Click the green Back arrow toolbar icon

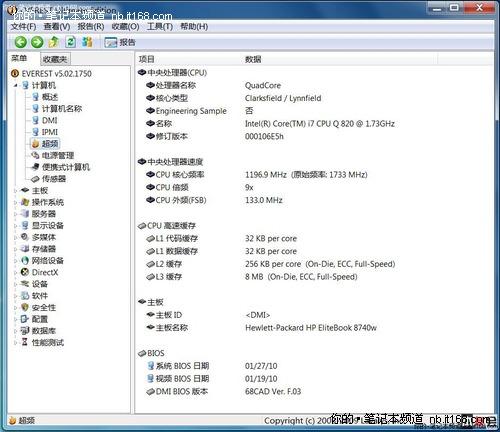tap(21, 42)
